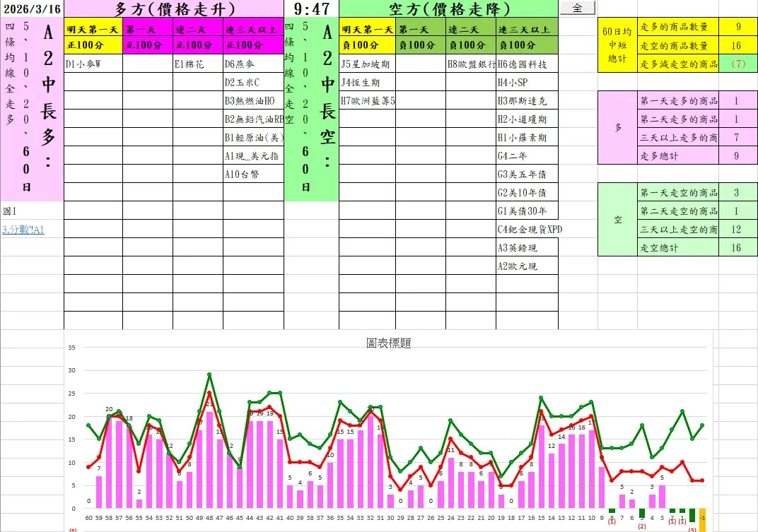
Task: Click the A10台幣 cell
Action: [x=253, y=174]
